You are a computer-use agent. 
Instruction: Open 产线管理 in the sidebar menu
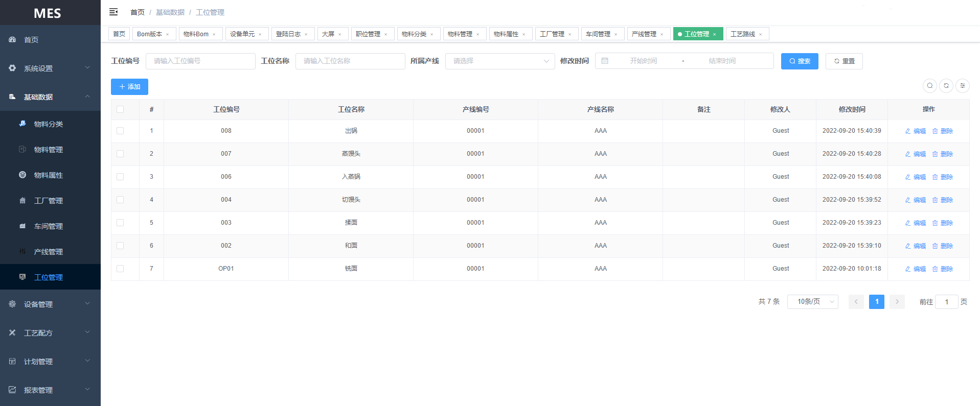click(49, 252)
